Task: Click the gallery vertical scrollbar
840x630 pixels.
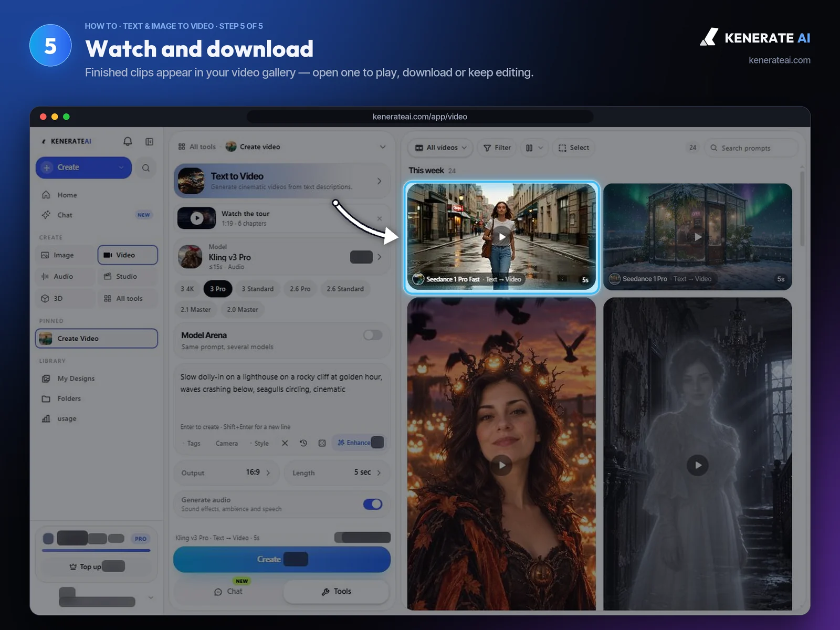Action: coord(802,208)
